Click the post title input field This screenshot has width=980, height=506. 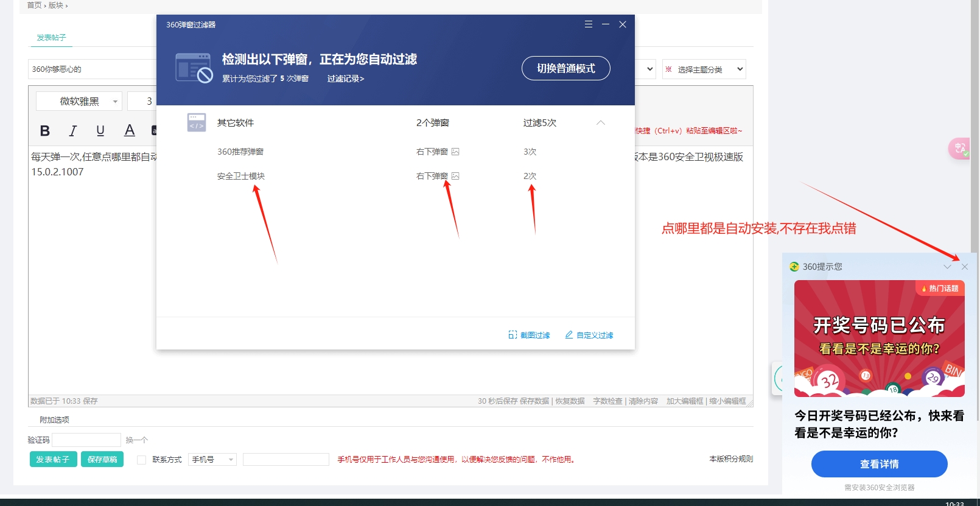tap(92, 69)
